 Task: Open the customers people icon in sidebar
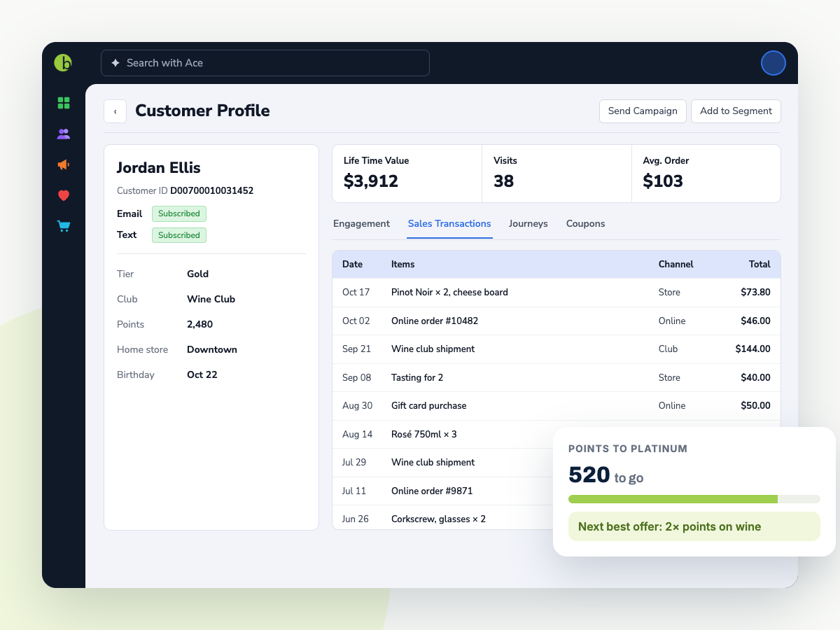[64, 134]
